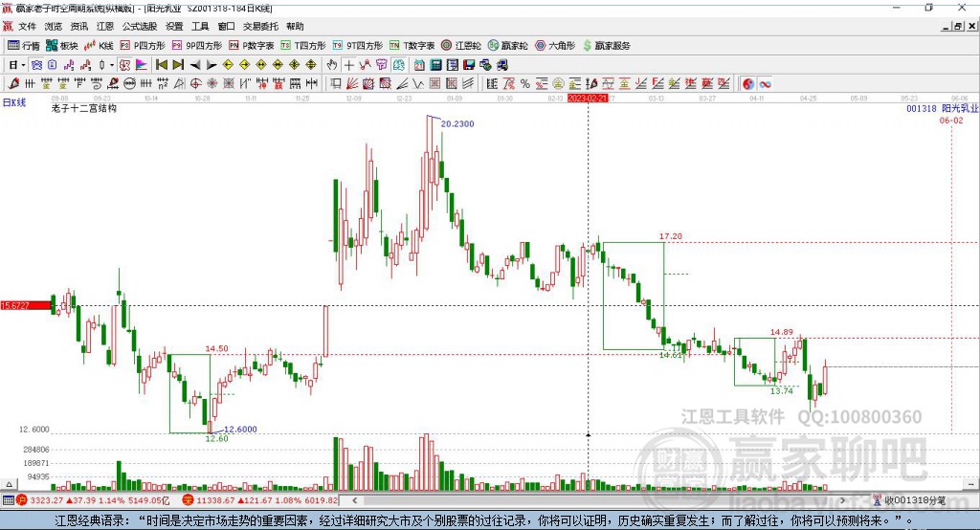Click the 深 index 11338.67 status entry
Image resolution: width=980 pixels, height=530 pixels.
click(259, 500)
